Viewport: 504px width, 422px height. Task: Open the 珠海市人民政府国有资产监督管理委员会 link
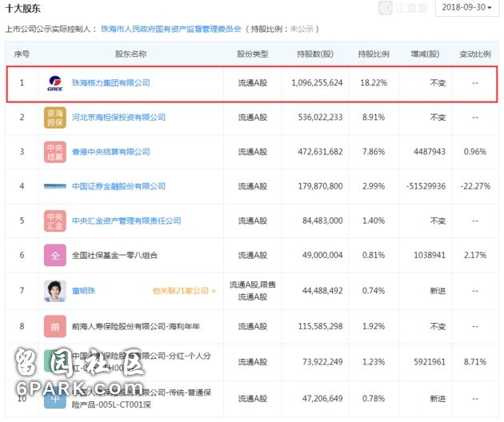(171, 29)
